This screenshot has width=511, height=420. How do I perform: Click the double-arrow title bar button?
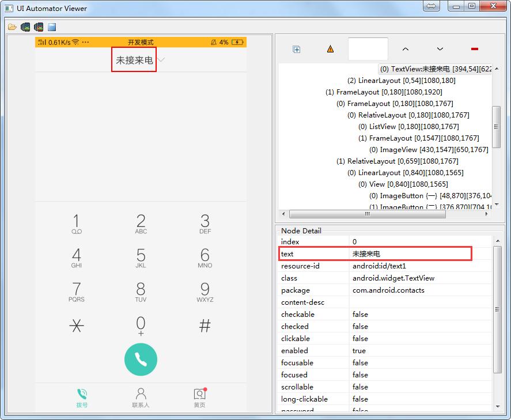(431, 6)
